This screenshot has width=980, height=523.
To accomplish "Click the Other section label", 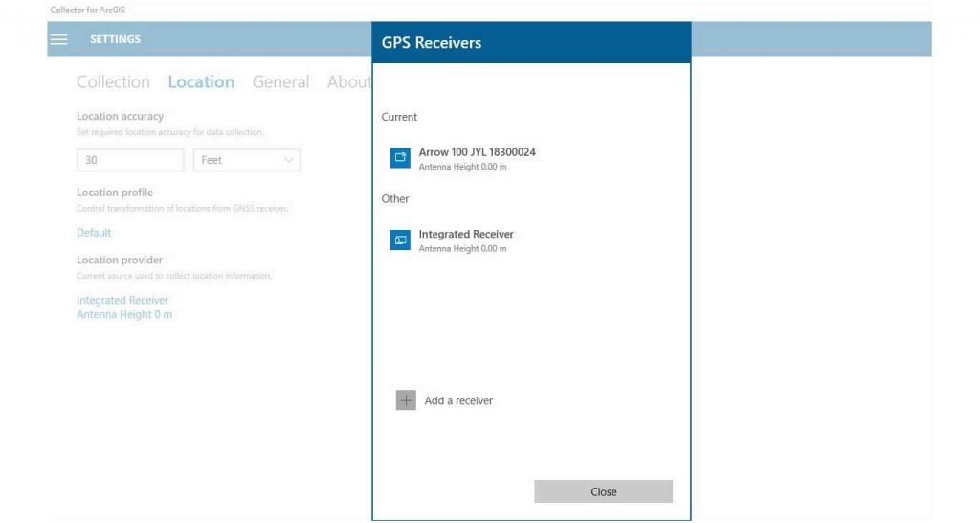I will 395,199.
